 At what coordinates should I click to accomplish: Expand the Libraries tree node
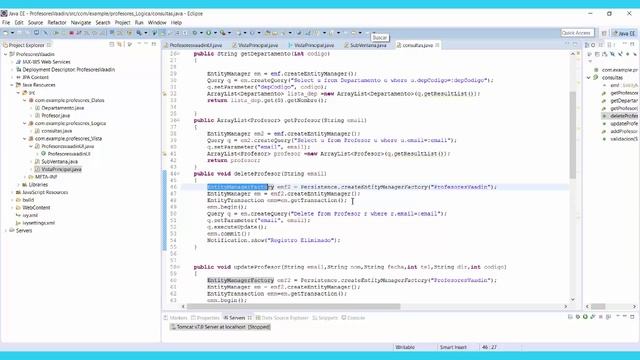18,184
